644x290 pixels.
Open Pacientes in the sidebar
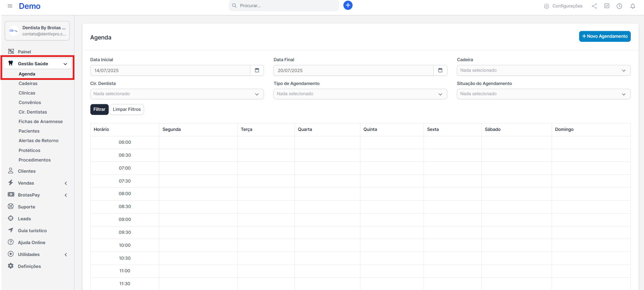coord(29,131)
